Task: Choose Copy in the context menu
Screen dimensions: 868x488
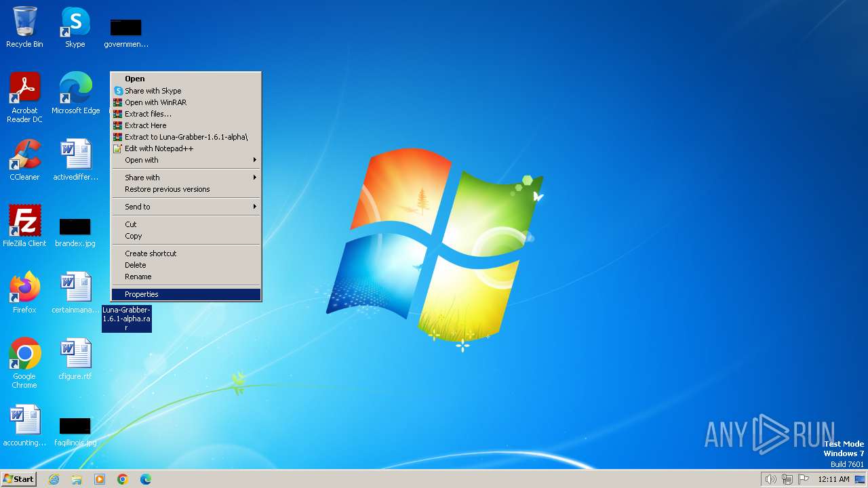Action: pyautogui.click(x=186, y=236)
